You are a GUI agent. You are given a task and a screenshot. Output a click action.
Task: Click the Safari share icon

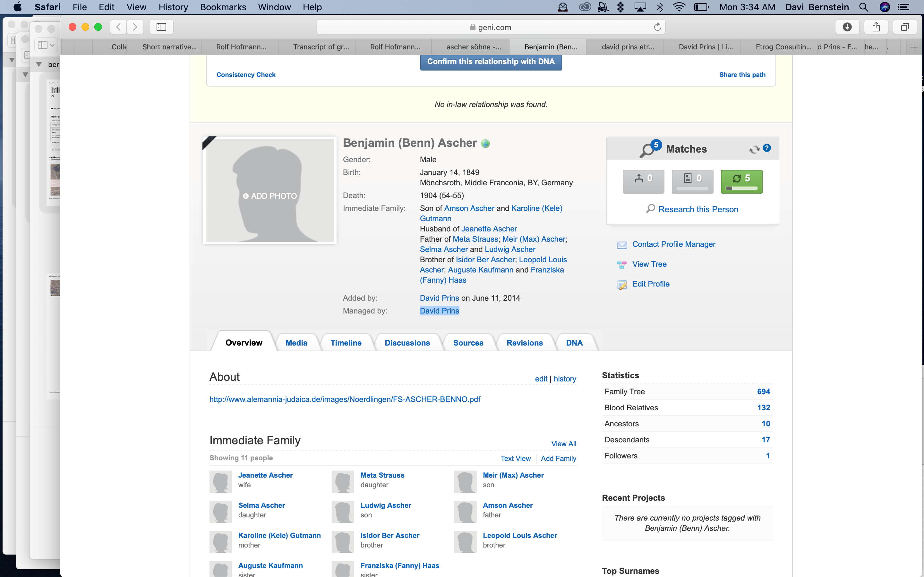(x=876, y=27)
